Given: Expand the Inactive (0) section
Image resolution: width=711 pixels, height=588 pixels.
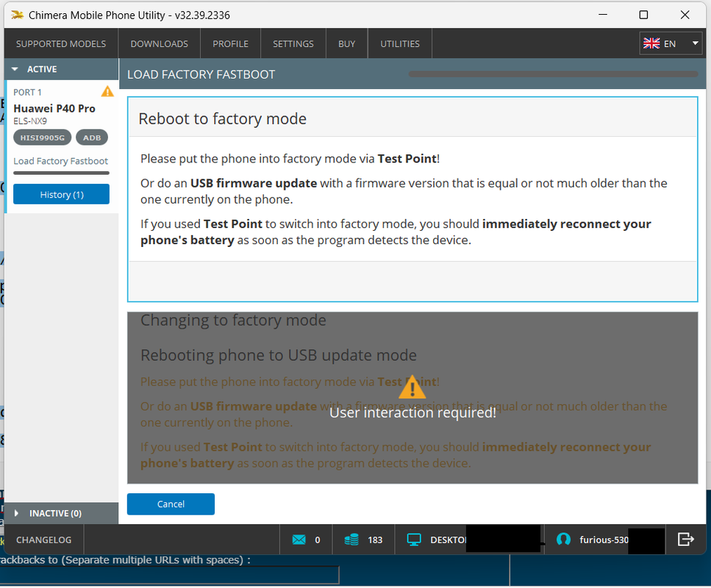Looking at the screenshot, I should (61, 513).
